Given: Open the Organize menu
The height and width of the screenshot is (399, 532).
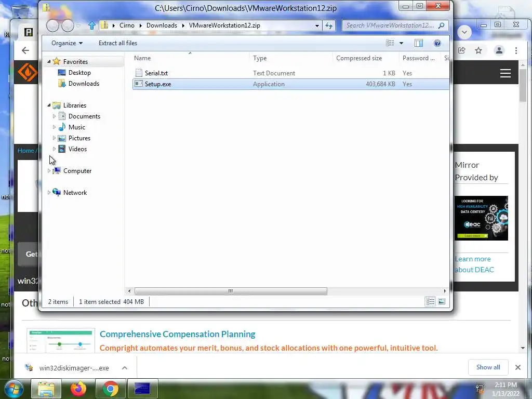Looking at the screenshot, I should click(67, 43).
